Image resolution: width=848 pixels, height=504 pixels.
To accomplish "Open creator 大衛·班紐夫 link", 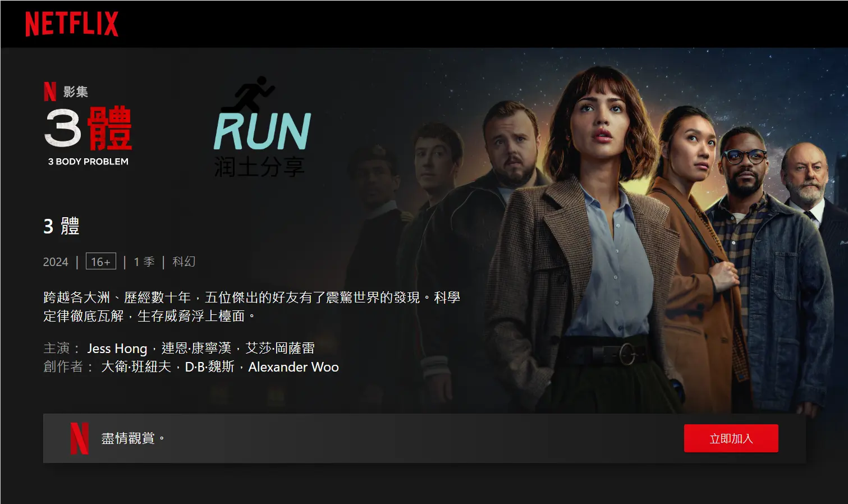I will (x=136, y=367).
